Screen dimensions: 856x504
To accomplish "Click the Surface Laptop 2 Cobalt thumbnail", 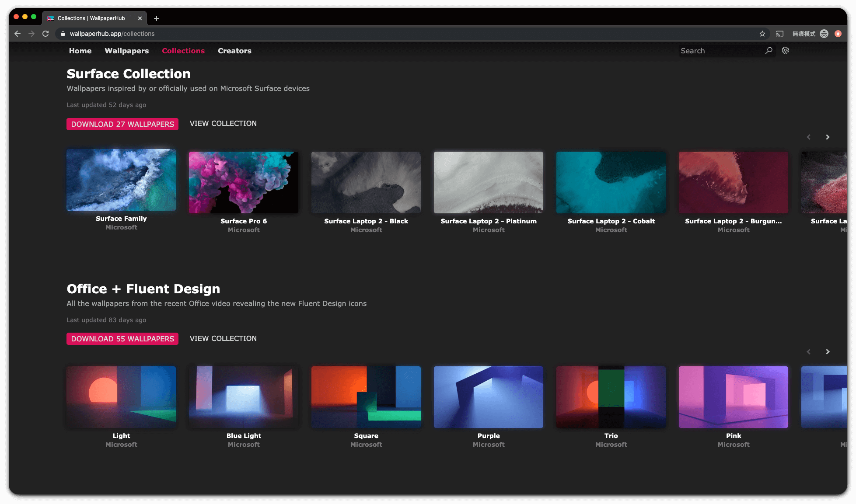I will pyautogui.click(x=611, y=182).
